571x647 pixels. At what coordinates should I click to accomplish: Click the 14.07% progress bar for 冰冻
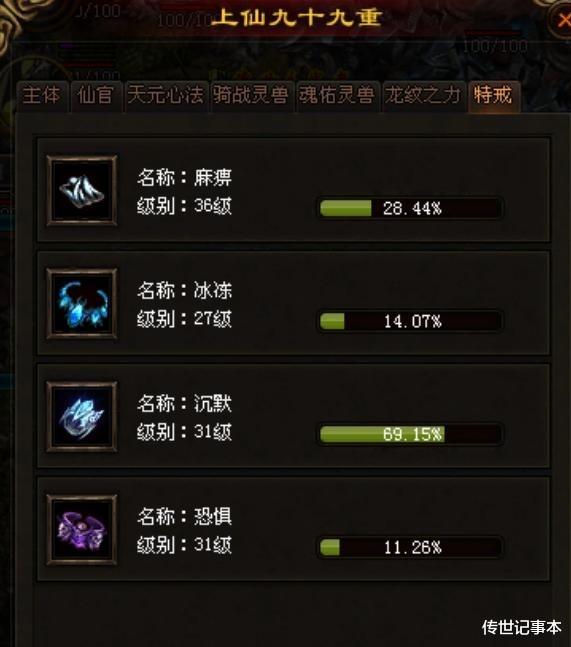[411, 321]
